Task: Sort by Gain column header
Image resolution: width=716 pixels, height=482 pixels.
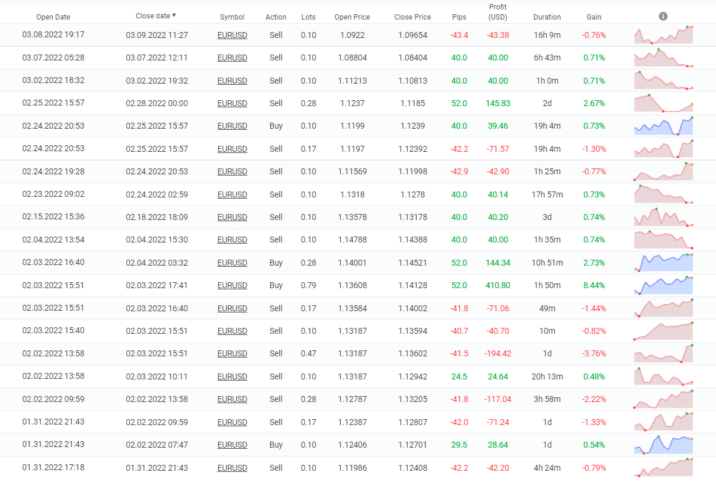Action: (594, 17)
